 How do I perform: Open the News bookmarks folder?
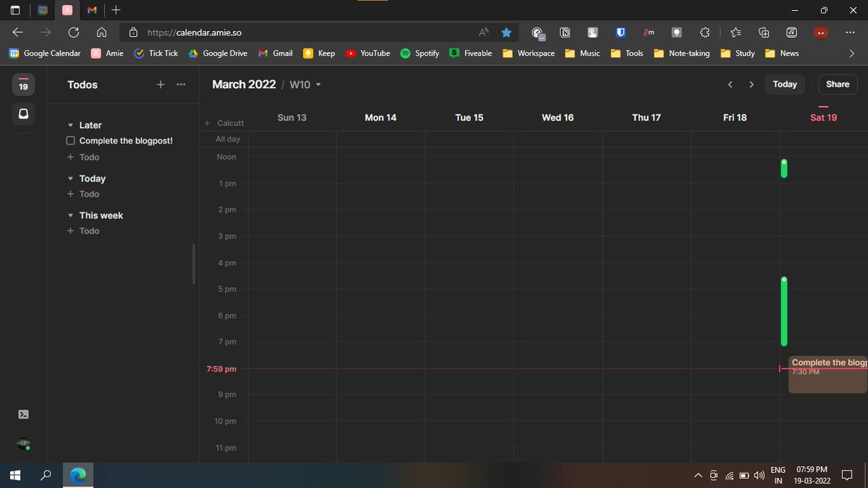(781, 53)
